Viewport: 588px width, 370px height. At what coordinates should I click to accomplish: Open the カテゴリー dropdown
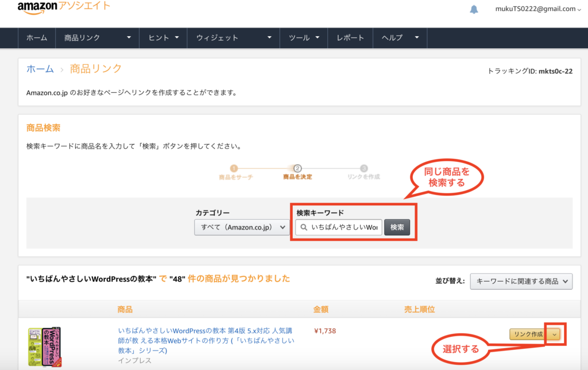pos(242,227)
